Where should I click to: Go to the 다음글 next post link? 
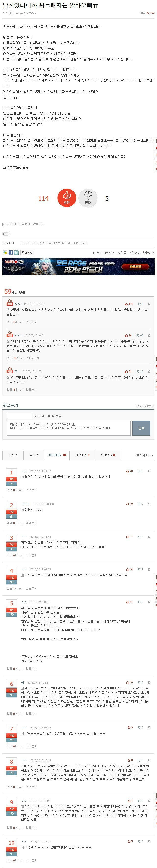[148, 252]
